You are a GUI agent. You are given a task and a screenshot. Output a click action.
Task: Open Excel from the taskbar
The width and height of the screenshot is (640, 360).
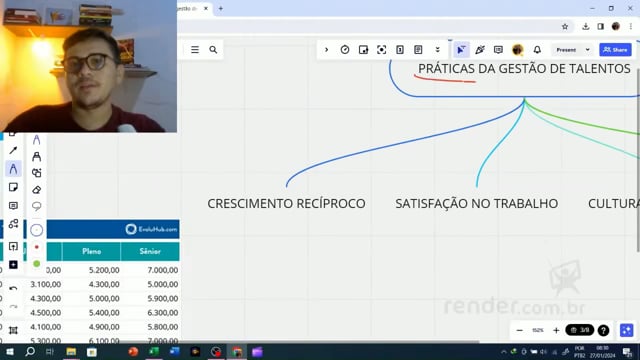(x=154, y=351)
